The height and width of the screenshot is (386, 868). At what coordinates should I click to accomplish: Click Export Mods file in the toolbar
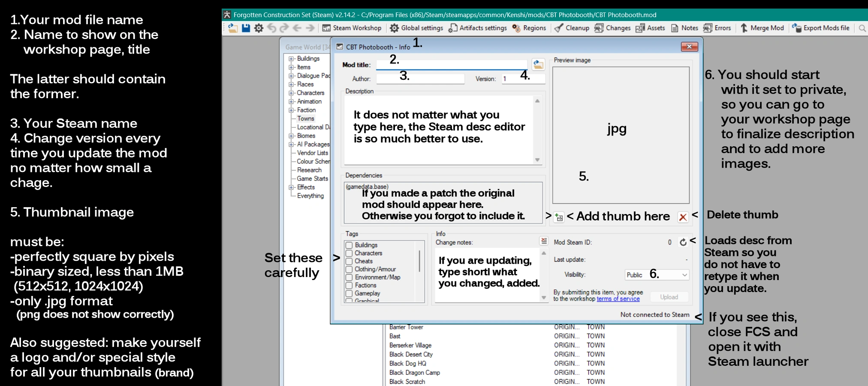point(820,28)
